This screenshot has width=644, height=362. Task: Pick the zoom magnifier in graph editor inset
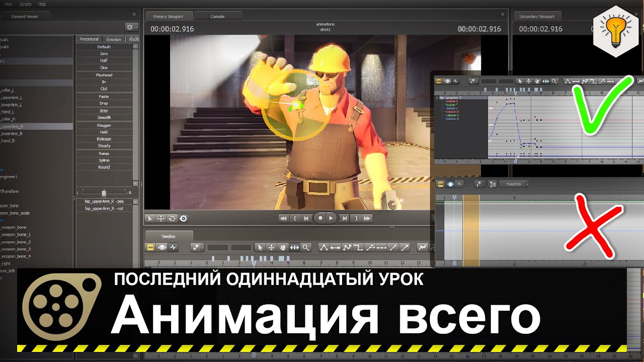pos(554,81)
